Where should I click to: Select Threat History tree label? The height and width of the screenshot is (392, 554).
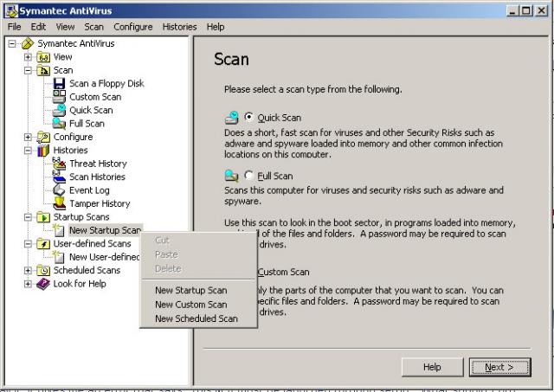coord(98,164)
